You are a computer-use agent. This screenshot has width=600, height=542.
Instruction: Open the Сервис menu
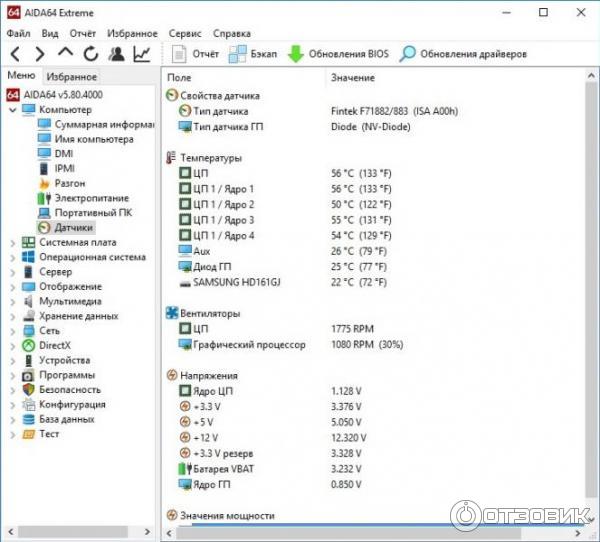click(185, 34)
